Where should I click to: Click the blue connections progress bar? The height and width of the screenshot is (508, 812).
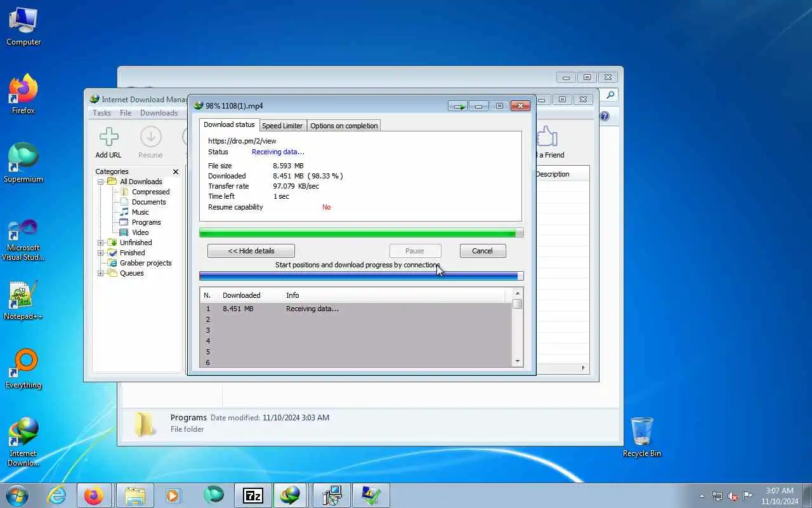[361, 276]
